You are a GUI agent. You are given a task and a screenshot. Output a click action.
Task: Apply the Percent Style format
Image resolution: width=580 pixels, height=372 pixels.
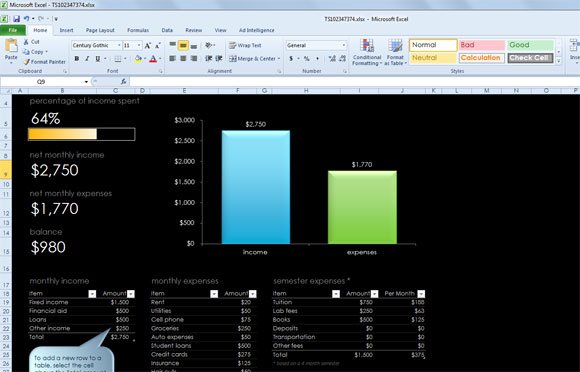pos(307,58)
